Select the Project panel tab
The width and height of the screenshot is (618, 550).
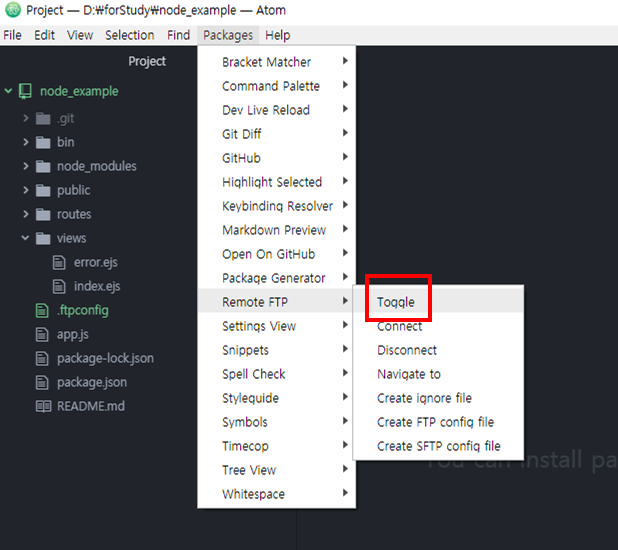[x=147, y=62]
